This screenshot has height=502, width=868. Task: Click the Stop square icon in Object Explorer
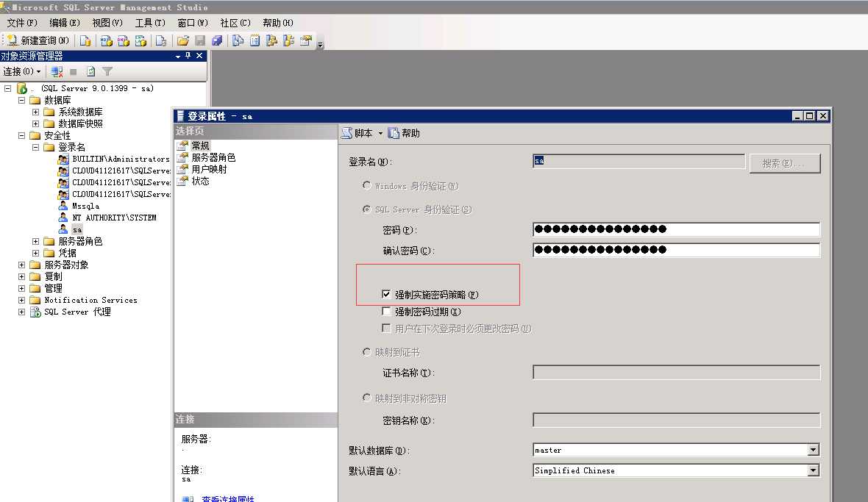point(73,71)
